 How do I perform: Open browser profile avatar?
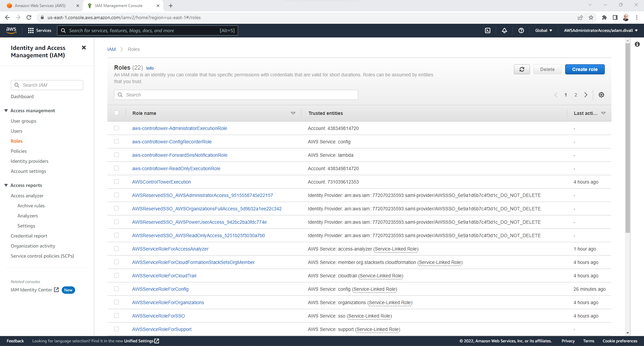(x=626, y=17)
